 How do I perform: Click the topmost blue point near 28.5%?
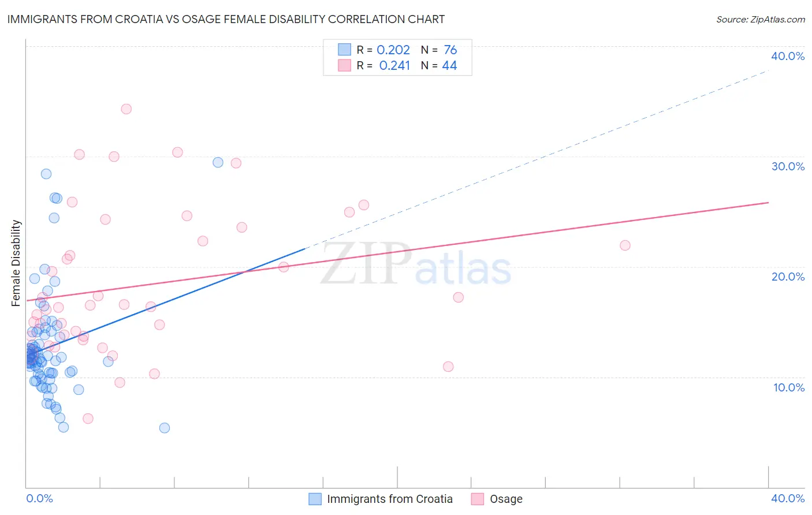click(x=46, y=174)
